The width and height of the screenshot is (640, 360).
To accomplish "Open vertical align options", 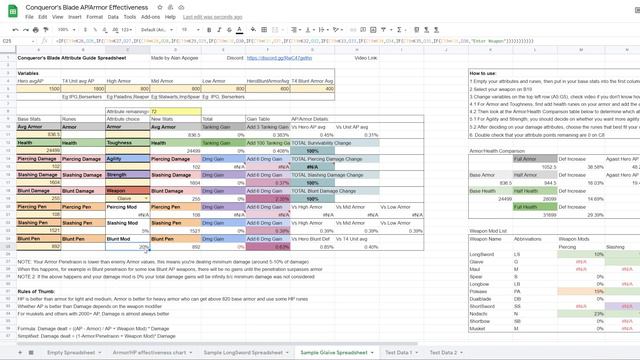I will click(309, 30).
